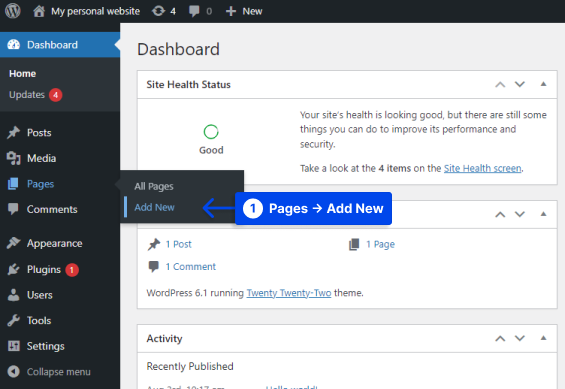565x389 pixels.
Task: Toggle Site Health Status panel triangle
Action: point(543,84)
